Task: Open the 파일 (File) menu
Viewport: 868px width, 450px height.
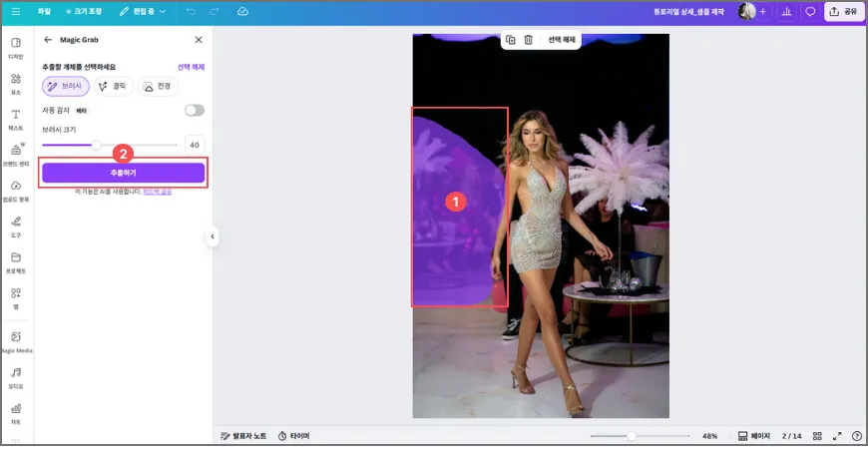Action: point(44,12)
